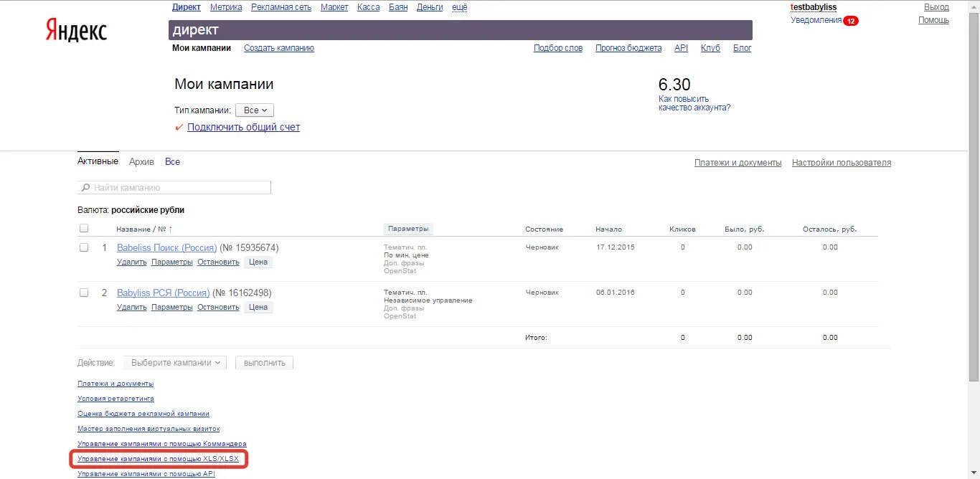Click the Найти кампанию search field

pyautogui.click(x=174, y=187)
